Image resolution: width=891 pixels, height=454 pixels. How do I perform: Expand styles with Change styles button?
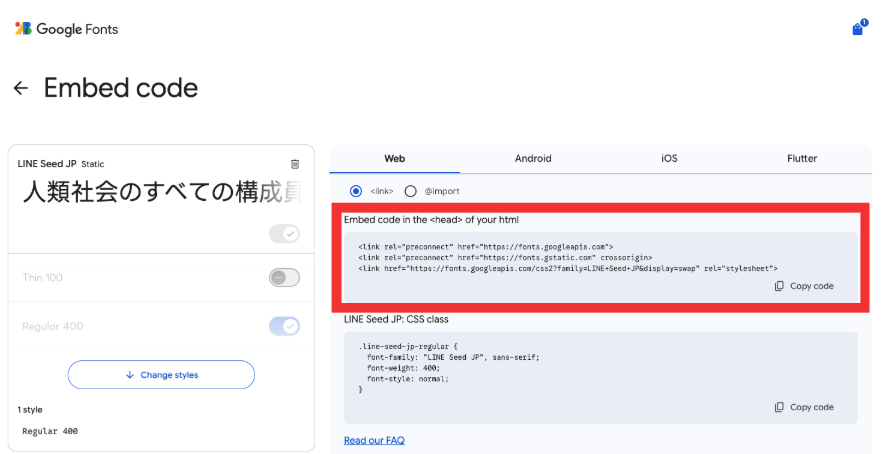(x=161, y=375)
